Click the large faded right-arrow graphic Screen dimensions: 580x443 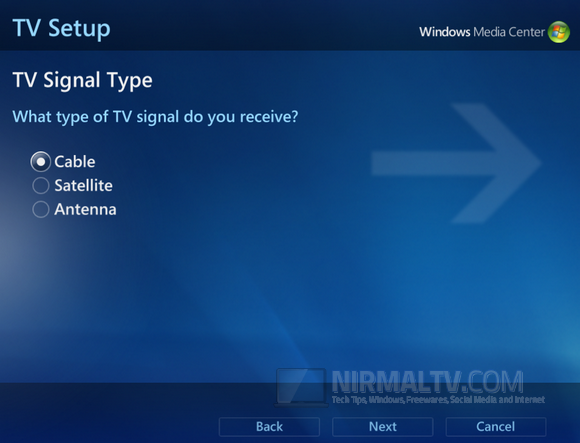tap(456, 163)
